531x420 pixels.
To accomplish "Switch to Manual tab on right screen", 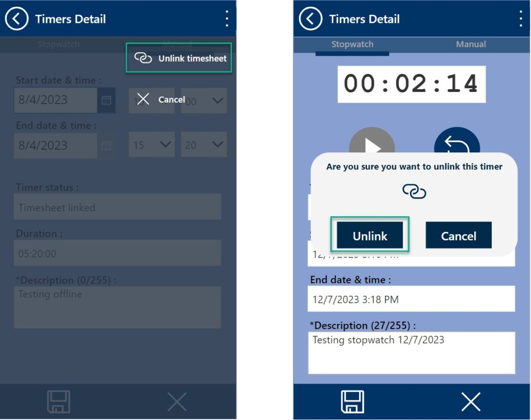I will pyautogui.click(x=470, y=45).
